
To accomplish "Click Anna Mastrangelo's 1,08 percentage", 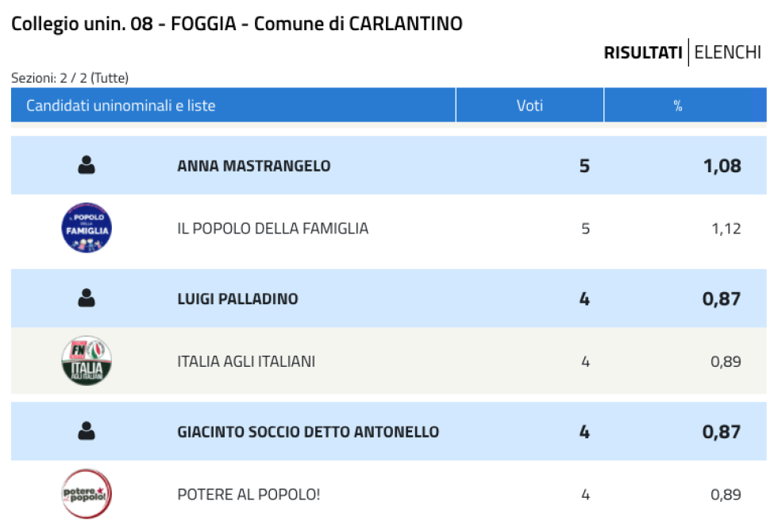I will coord(722,165).
